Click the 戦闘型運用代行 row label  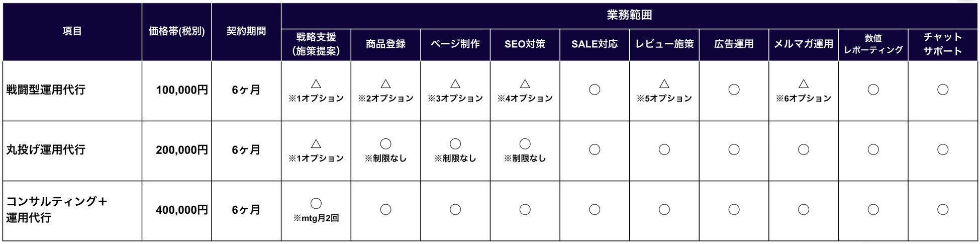(x=46, y=90)
